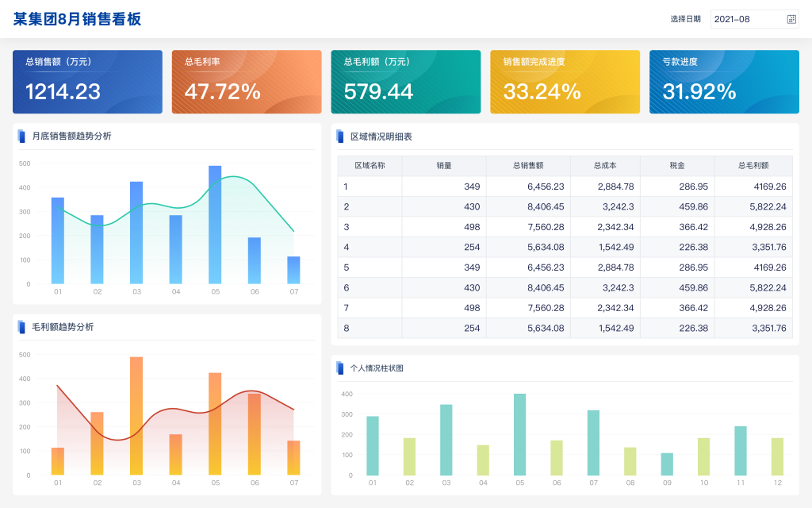Click the 税金 column header
The image size is (812, 508).
(x=677, y=166)
